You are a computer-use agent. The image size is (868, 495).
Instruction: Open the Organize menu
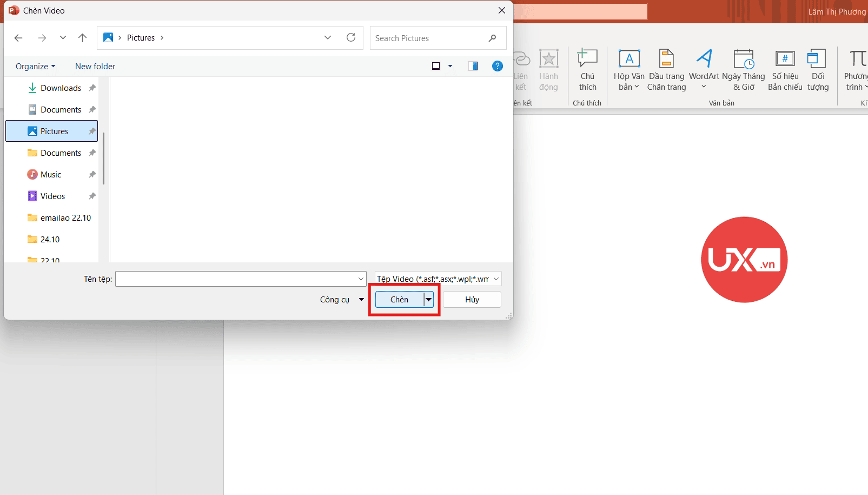tap(35, 67)
